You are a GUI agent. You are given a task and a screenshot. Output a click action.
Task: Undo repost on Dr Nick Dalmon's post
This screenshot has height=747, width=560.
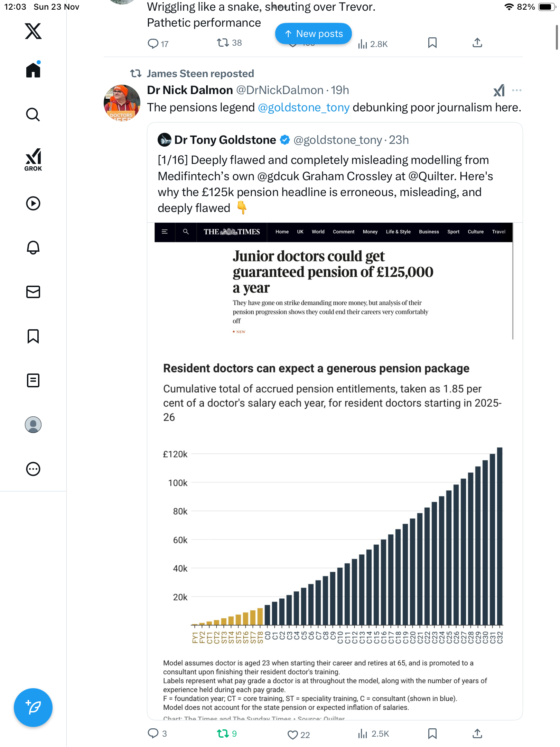tap(223, 734)
